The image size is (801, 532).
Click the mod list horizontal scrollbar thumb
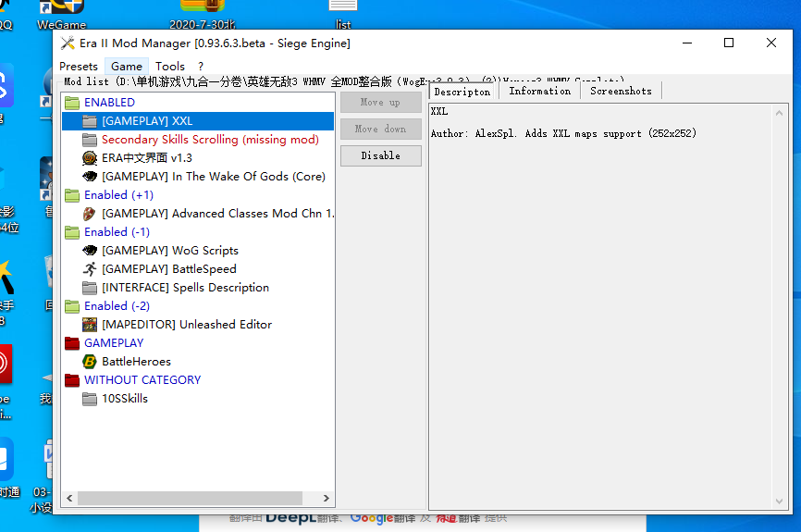pyautogui.click(x=190, y=499)
